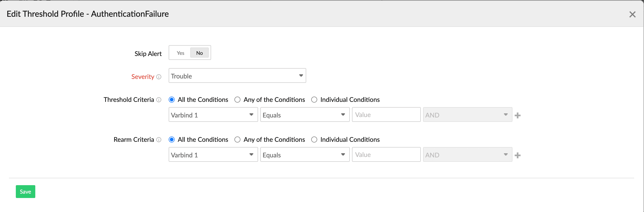Open the Rearm Criteria Equals operator dropdown
644x212 pixels.
(305, 155)
